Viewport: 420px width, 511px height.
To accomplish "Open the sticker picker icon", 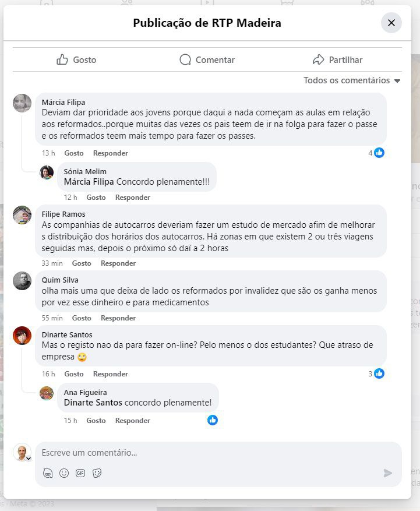I will tap(97, 473).
